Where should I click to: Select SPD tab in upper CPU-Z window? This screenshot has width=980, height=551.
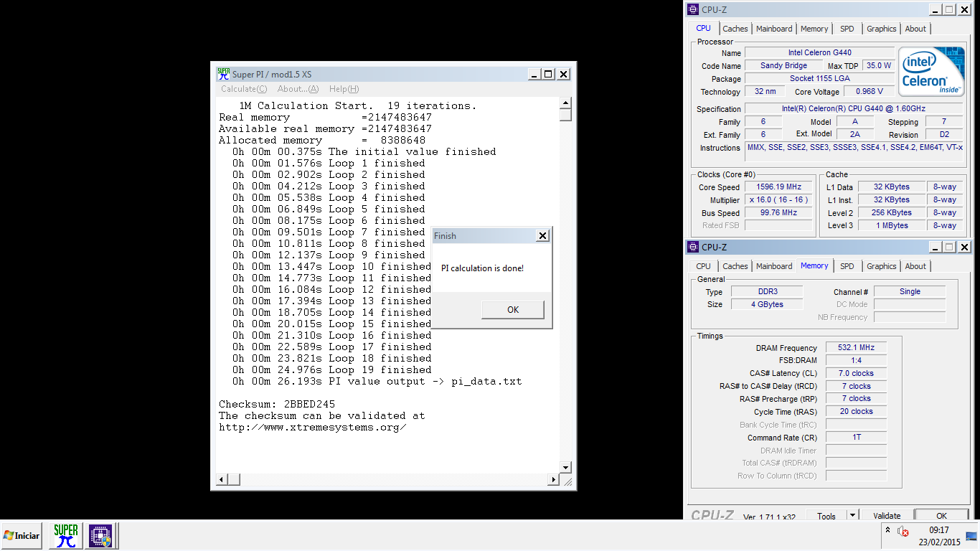[x=847, y=29]
